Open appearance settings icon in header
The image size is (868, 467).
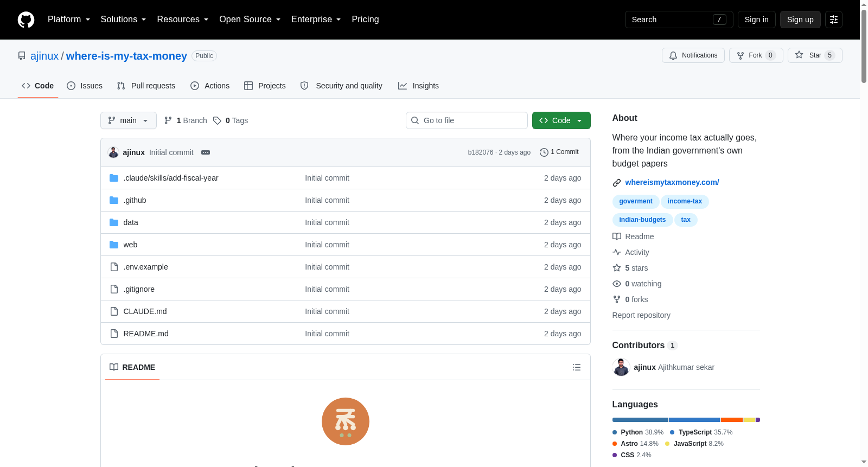click(834, 20)
